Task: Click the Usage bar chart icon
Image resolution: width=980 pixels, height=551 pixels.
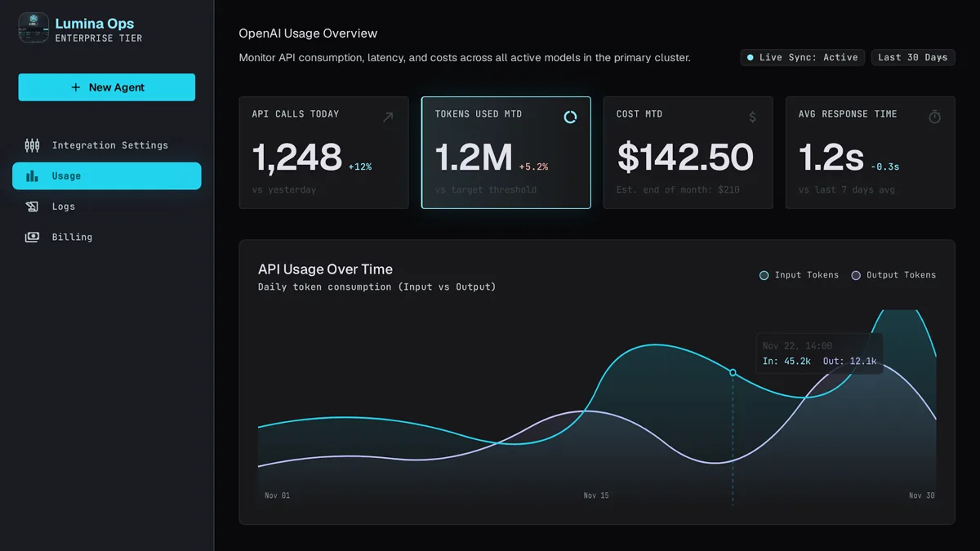Action: coord(32,176)
